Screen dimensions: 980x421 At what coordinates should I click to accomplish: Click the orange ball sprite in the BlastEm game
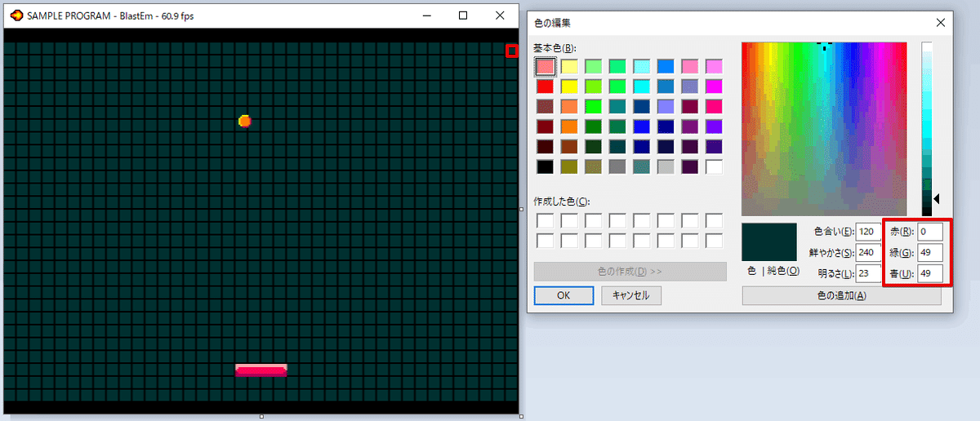tap(244, 121)
